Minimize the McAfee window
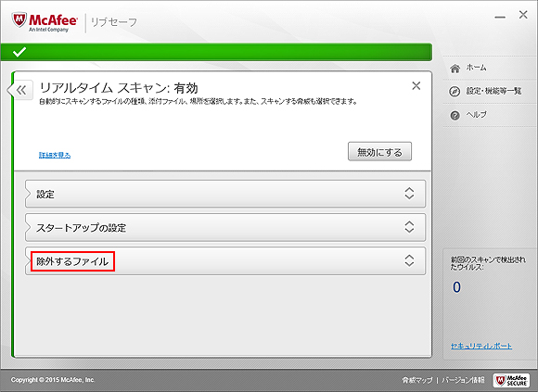Viewport: 538px width, 392px height. (x=500, y=17)
